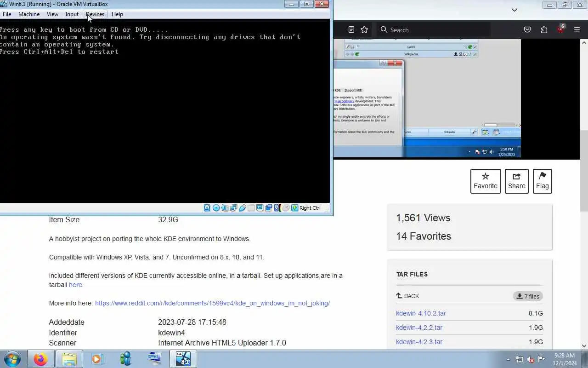Open the VirtualBox File menu
The width and height of the screenshot is (588, 368).
pos(7,14)
